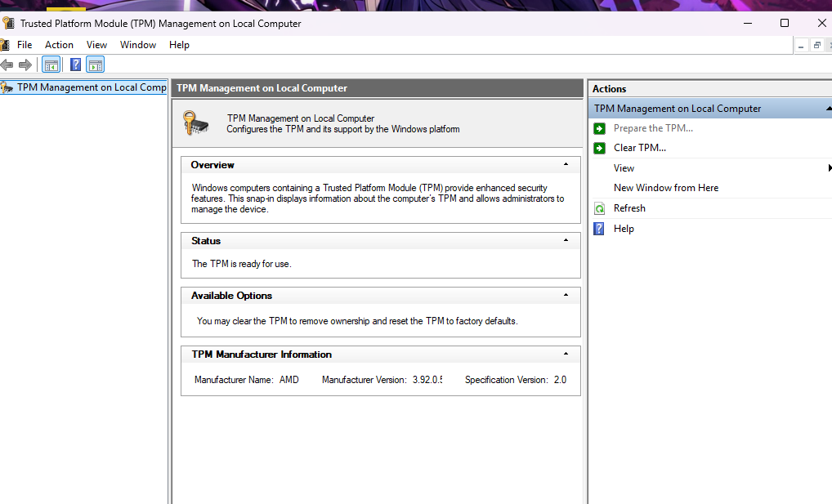Open the Help menu in the menu bar
This screenshot has width=832, height=504.
pyautogui.click(x=179, y=45)
